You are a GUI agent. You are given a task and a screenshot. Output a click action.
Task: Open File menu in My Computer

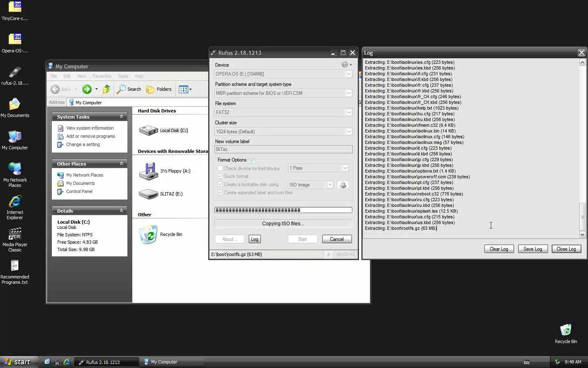[53, 76]
